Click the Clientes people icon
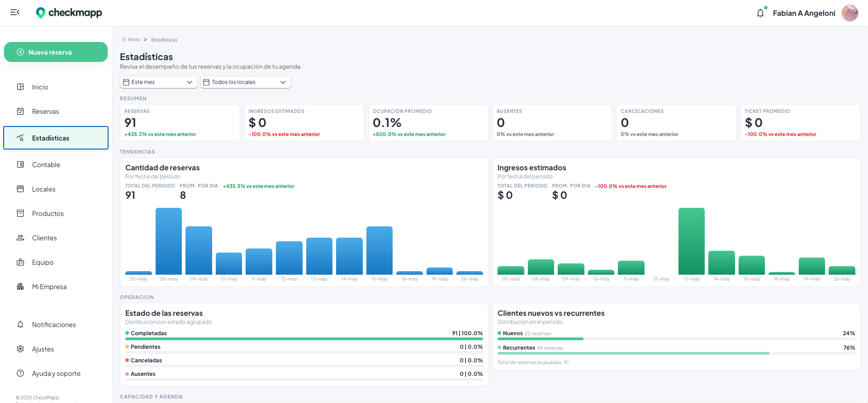This screenshot has width=868, height=403. [20, 238]
